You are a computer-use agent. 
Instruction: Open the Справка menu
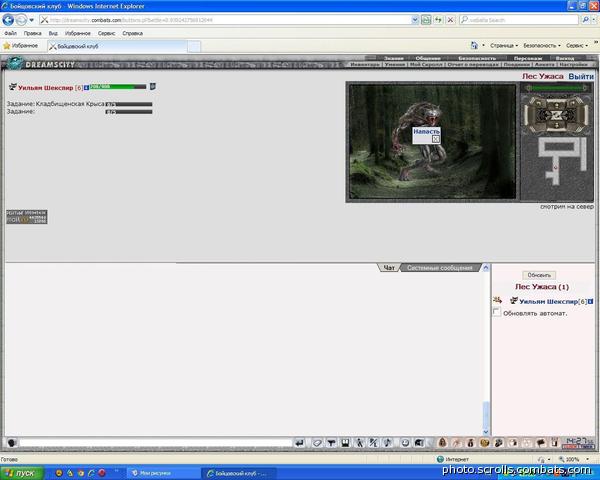(x=132, y=33)
